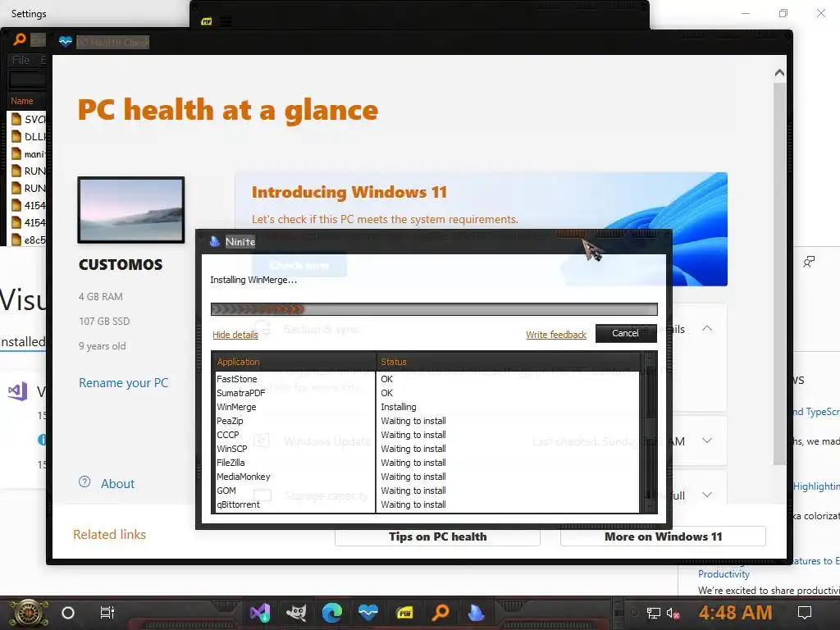The image size is (840, 630).
Task: Open the Productivity link in right panel
Action: pos(724,573)
